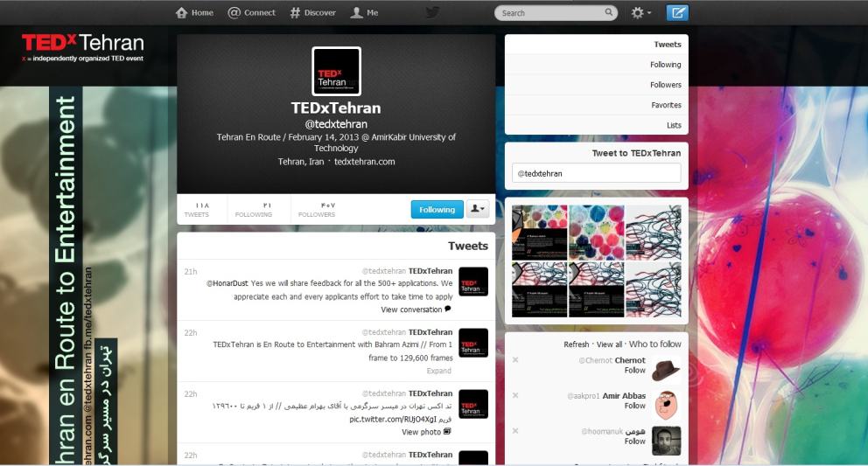Screen dimensions: 868x466
Task: Click the avatar on the Bahram Azimi tweet
Action: 473,343
